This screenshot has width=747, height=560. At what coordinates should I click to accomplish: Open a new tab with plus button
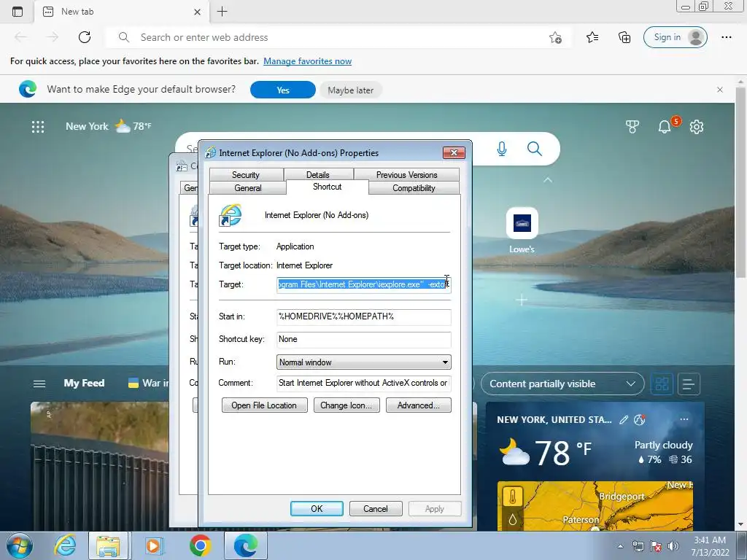click(222, 12)
